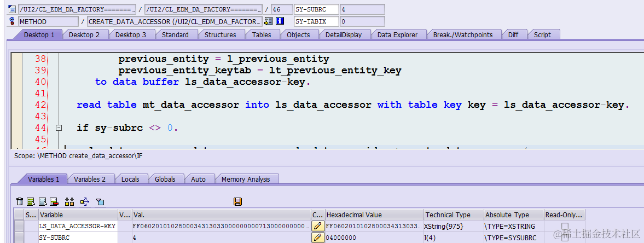
Task: Open the Tables tab
Action: (x=262, y=34)
